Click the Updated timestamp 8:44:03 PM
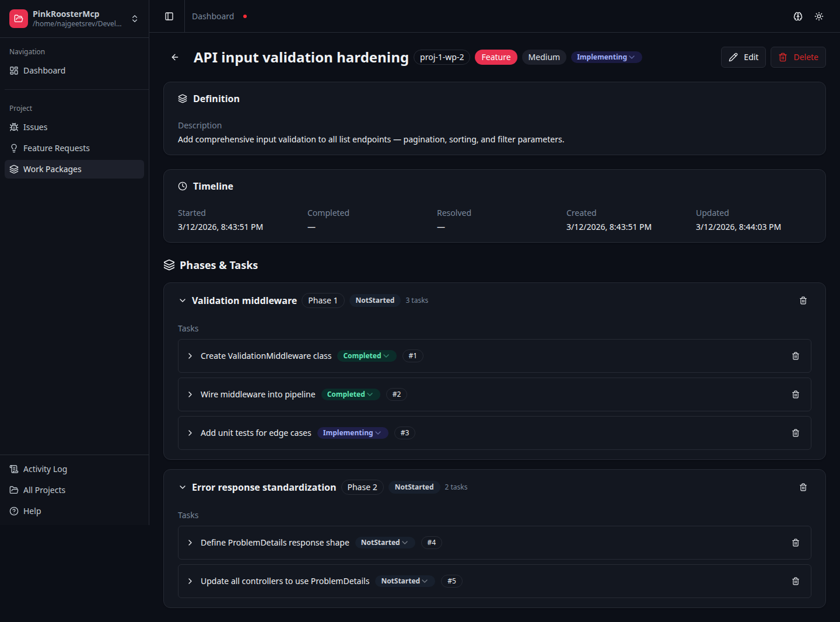Screen dimensions: 840x622 (738, 227)
